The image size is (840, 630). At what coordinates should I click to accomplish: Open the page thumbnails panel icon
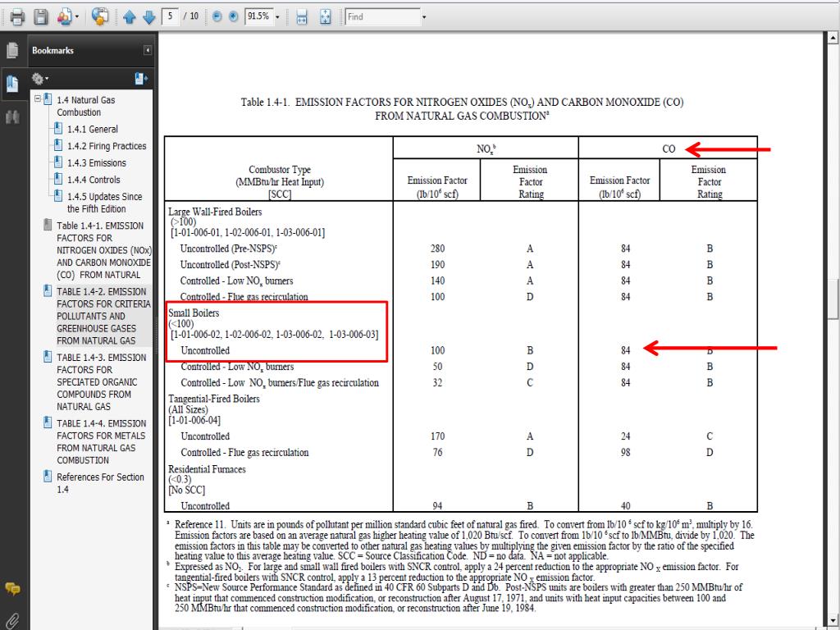(11, 50)
